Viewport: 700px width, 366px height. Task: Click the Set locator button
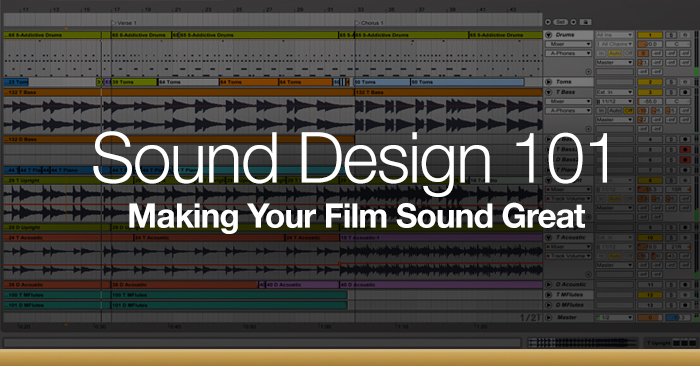(561, 22)
